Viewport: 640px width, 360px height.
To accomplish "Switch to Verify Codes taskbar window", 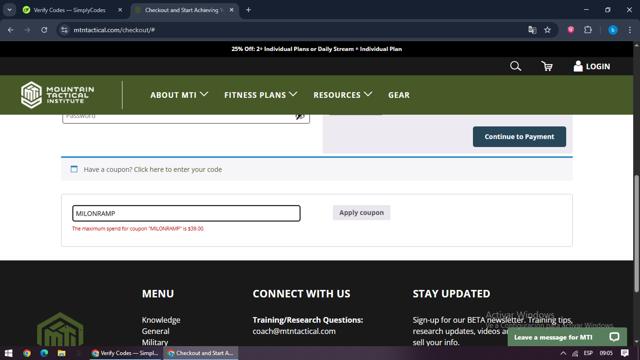I will 125,353.
